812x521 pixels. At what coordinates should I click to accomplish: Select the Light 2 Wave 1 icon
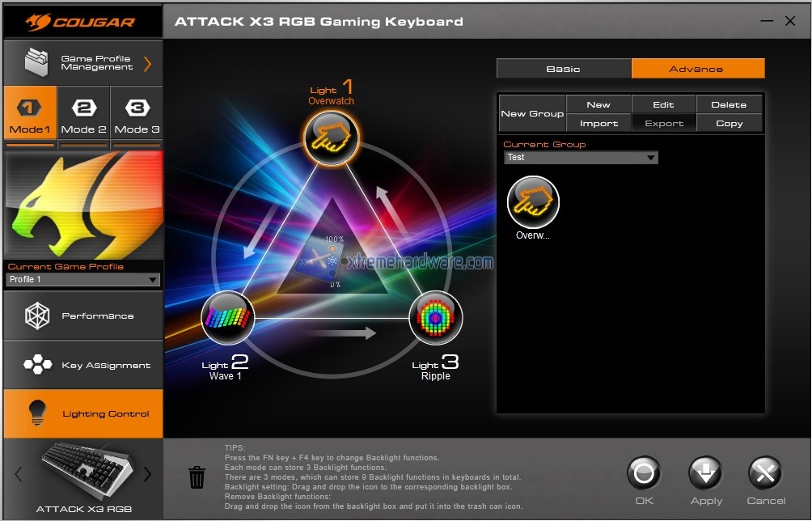(x=227, y=318)
